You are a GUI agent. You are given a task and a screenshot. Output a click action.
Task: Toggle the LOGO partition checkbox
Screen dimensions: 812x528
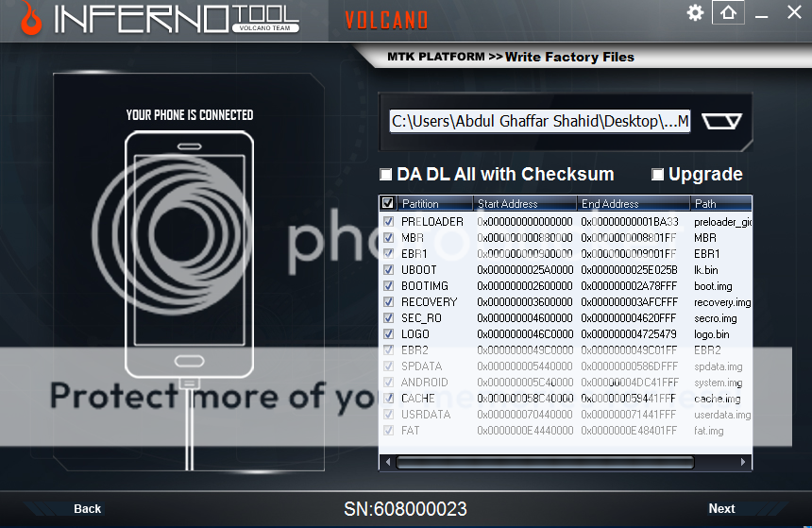pos(388,333)
